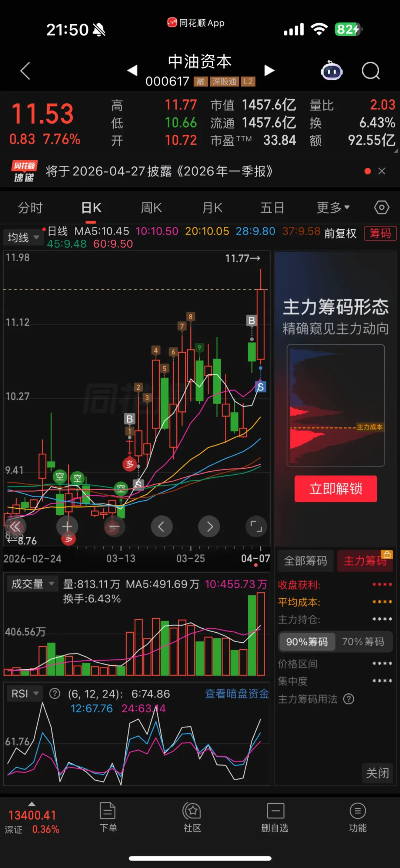Expand quote details corner triangle
400x868 pixels.
pos(396,151)
